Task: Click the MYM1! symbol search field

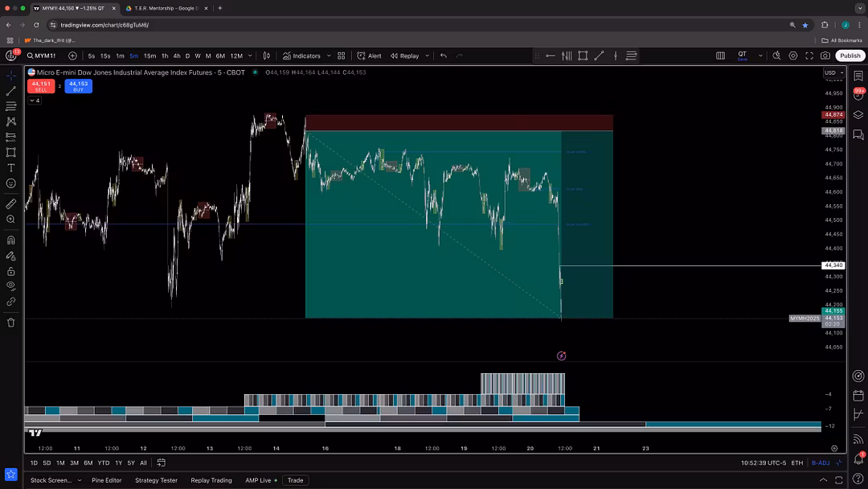Action: pyautogui.click(x=45, y=56)
